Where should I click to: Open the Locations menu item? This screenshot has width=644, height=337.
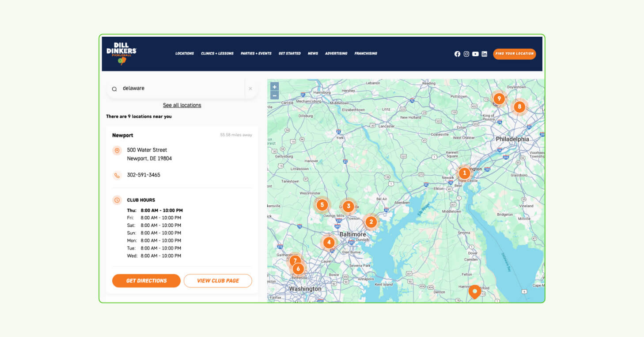(x=185, y=53)
